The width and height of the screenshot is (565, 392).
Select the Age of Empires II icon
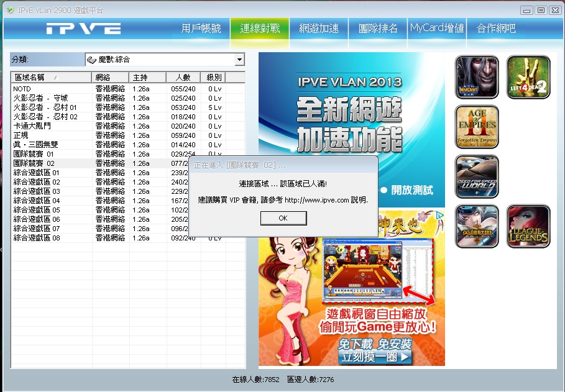click(477, 127)
